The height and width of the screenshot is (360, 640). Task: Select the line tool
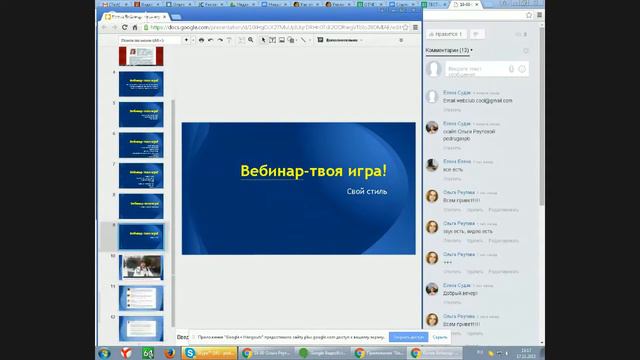pyautogui.click(x=303, y=40)
